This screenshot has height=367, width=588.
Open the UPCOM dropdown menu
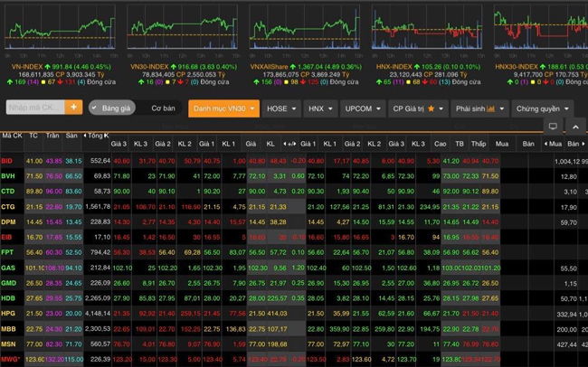tap(362, 108)
